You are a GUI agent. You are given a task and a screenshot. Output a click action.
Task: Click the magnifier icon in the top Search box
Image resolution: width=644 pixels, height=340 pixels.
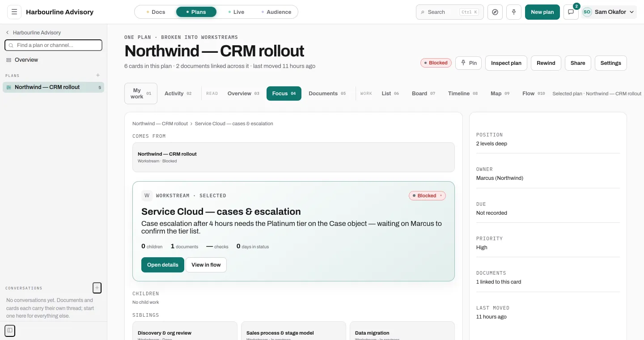(x=423, y=12)
